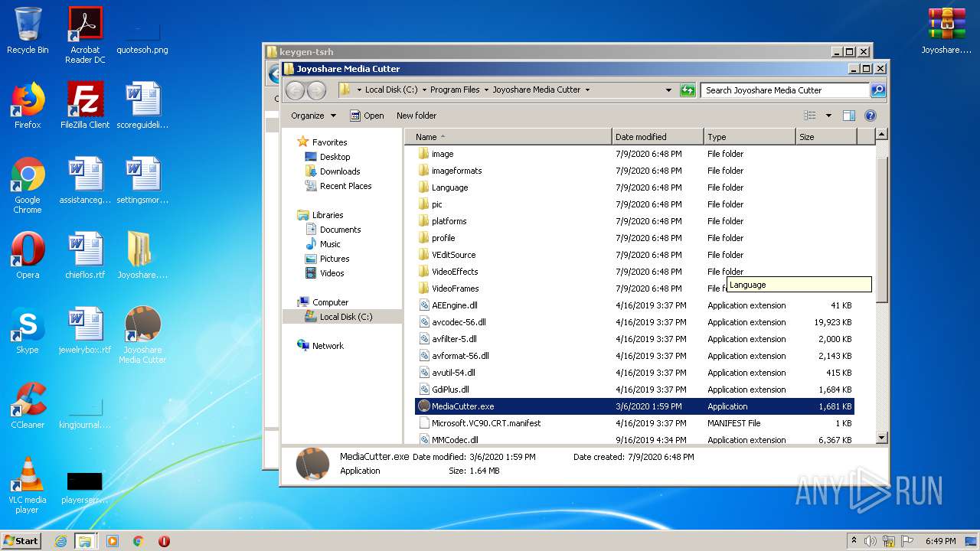The image size is (980, 551).
Task: Expand Program Files breadcrumb arrow
Action: [x=486, y=90]
